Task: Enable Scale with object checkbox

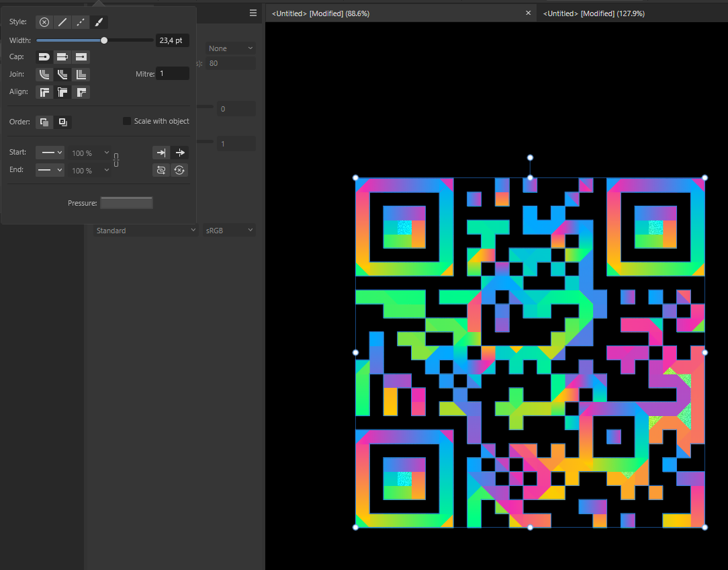Action: (127, 121)
